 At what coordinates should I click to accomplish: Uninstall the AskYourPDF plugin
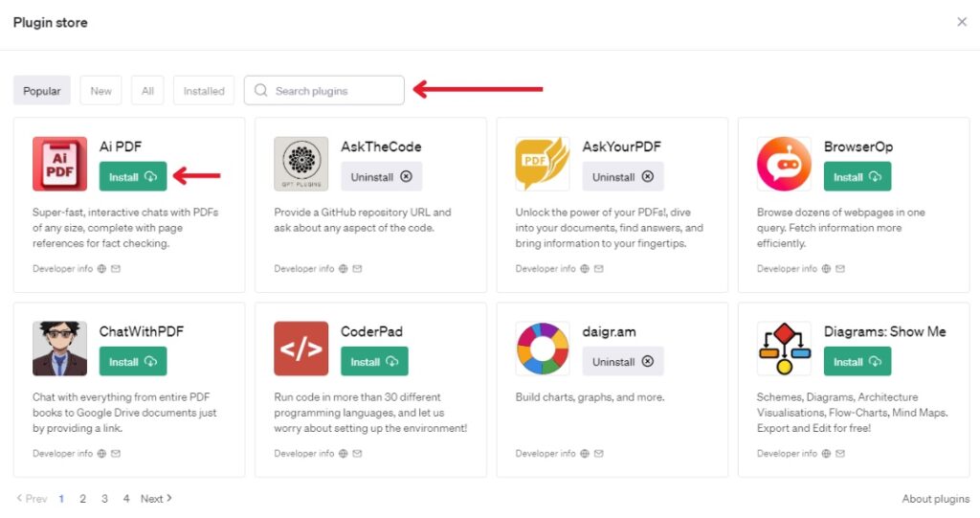(x=623, y=176)
